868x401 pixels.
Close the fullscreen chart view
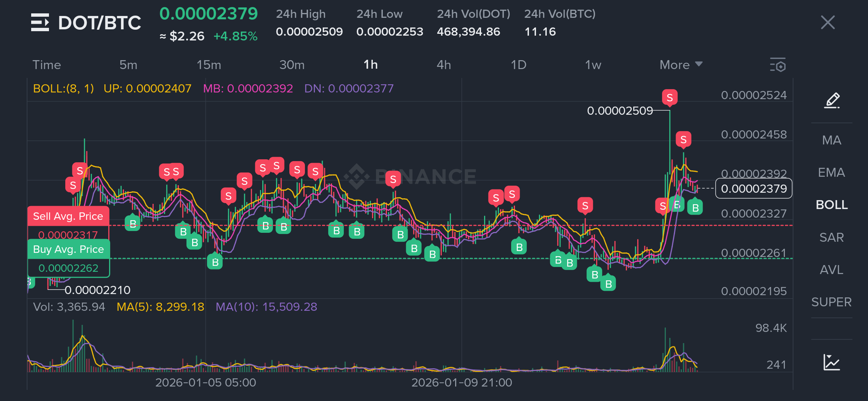point(828,22)
